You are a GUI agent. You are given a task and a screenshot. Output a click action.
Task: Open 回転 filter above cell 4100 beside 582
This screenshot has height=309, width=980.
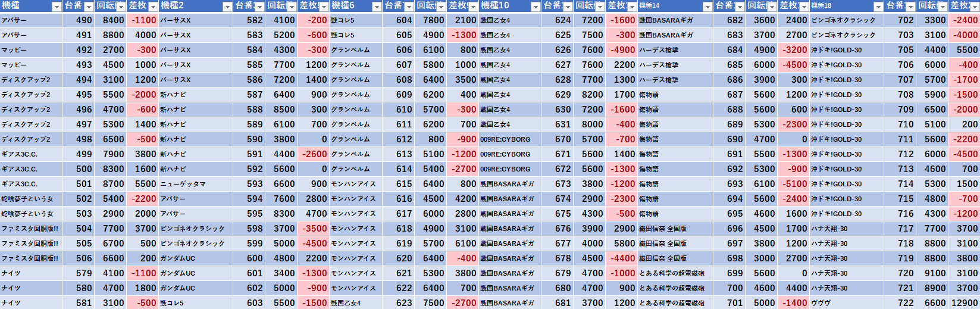pyautogui.click(x=292, y=7)
